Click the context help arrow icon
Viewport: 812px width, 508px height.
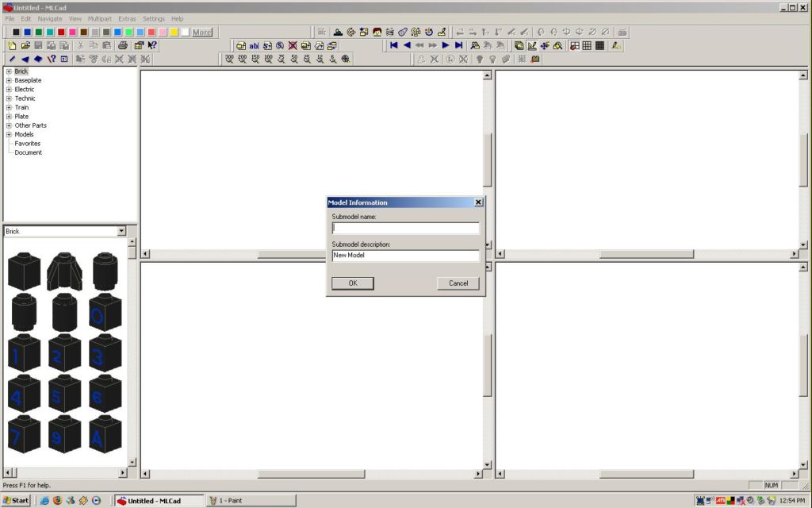pyautogui.click(x=152, y=46)
